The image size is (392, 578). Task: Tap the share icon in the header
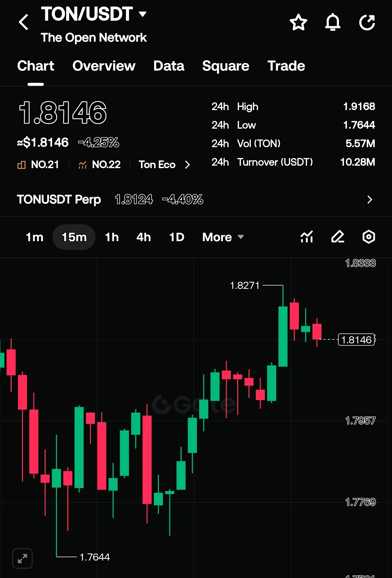367,22
